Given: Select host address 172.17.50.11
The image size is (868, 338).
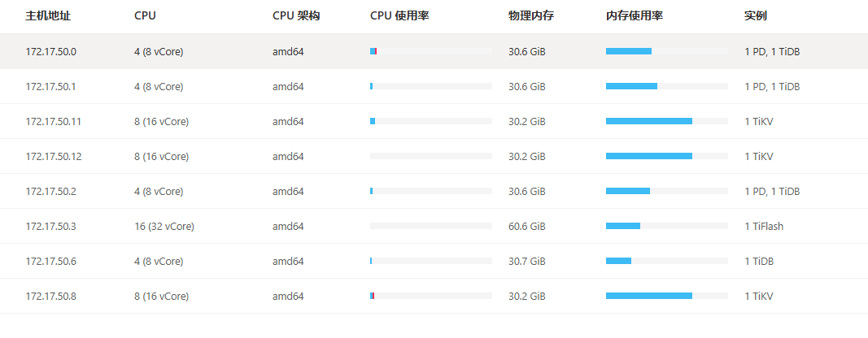Looking at the screenshot, I should pyautogui.click(x=53, y=122).
